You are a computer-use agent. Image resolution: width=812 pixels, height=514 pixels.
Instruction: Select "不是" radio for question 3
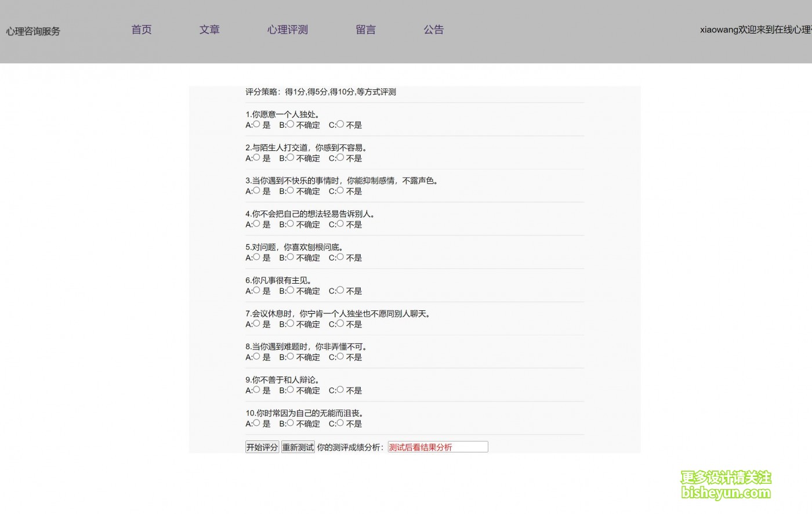click(339, 191)
